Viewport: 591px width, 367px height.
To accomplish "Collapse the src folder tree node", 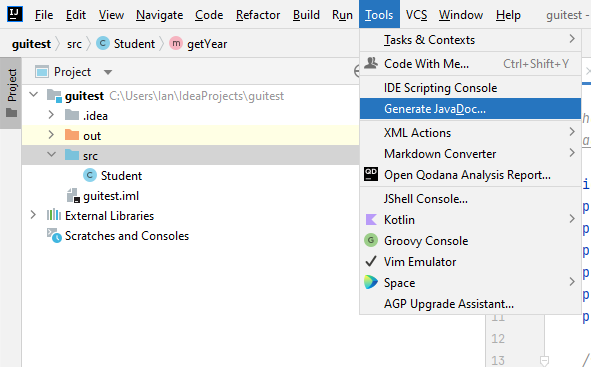I will 51,154.
